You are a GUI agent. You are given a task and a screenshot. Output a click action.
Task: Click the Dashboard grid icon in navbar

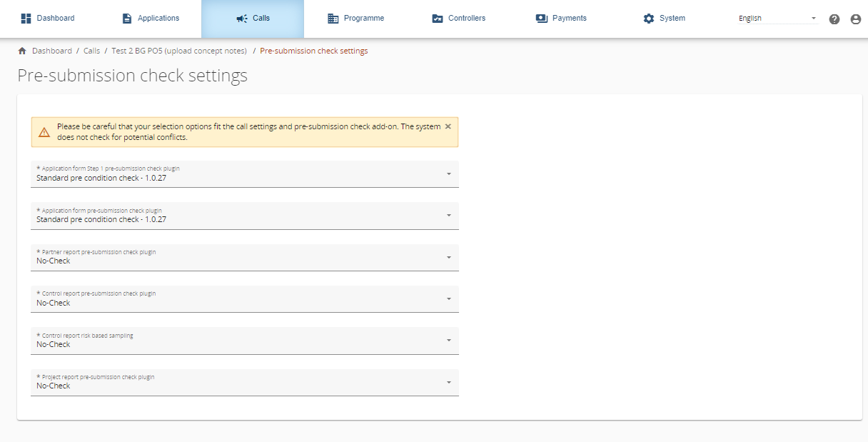click(26, 19)
